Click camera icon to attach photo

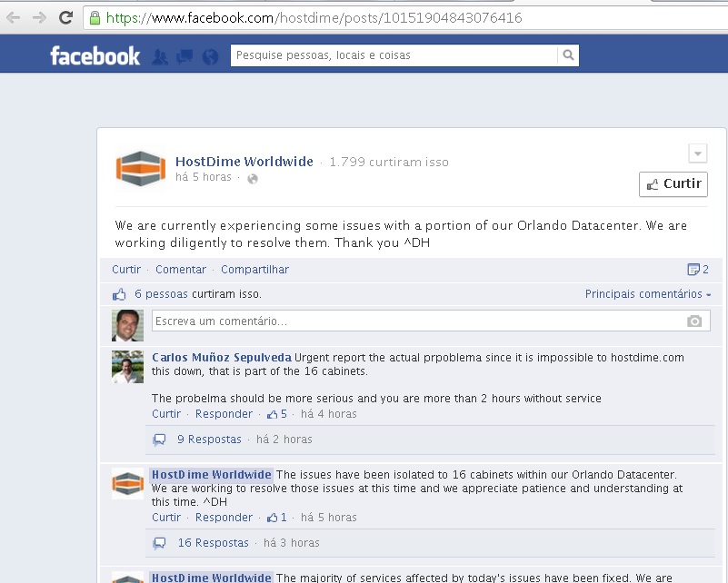694,321
